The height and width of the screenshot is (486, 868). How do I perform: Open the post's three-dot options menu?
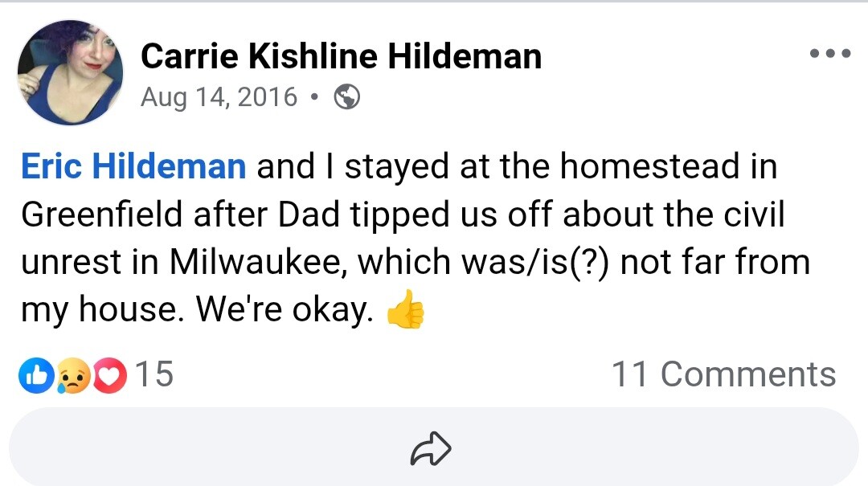coord(829,55)
